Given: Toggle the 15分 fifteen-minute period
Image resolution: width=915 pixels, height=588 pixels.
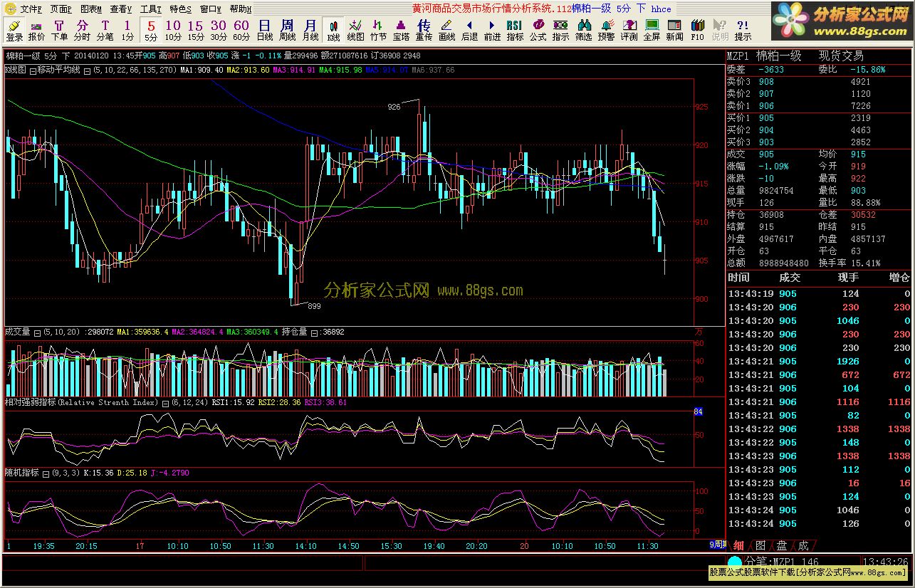Looking at the screenshot, I should coord(196,30).
